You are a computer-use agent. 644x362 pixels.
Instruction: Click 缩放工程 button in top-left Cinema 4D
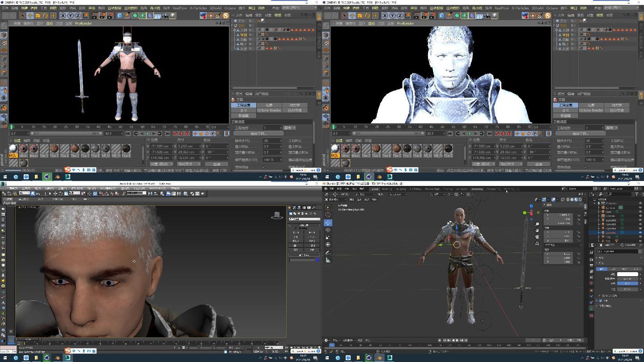click(258, 133)
